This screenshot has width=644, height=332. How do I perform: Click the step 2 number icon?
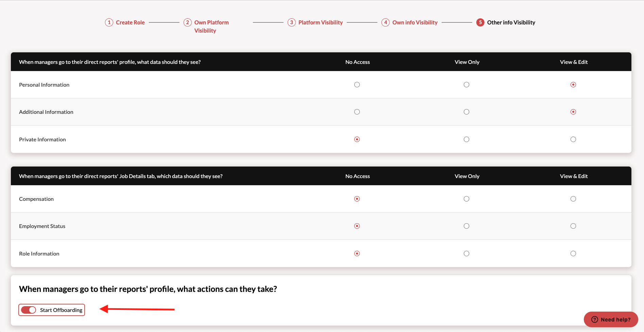coord(187,22)
